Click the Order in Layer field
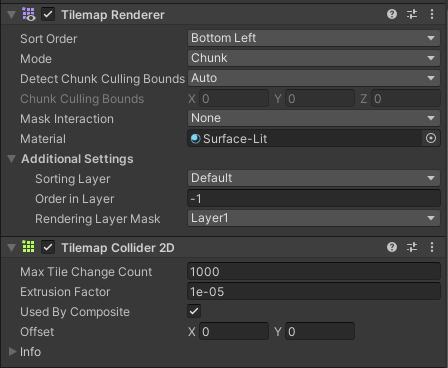Image resolution: width=448 pixels, height=368 pixels. 314,199
